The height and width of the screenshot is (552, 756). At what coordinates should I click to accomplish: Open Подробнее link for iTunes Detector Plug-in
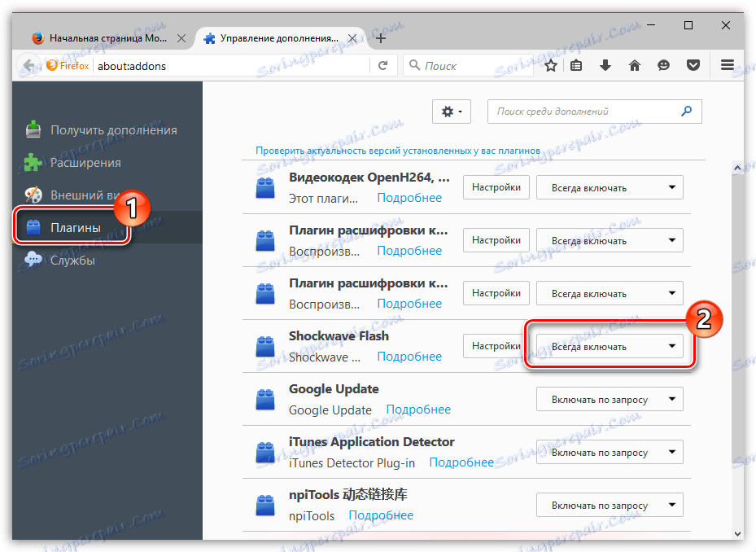pos(461,462)
